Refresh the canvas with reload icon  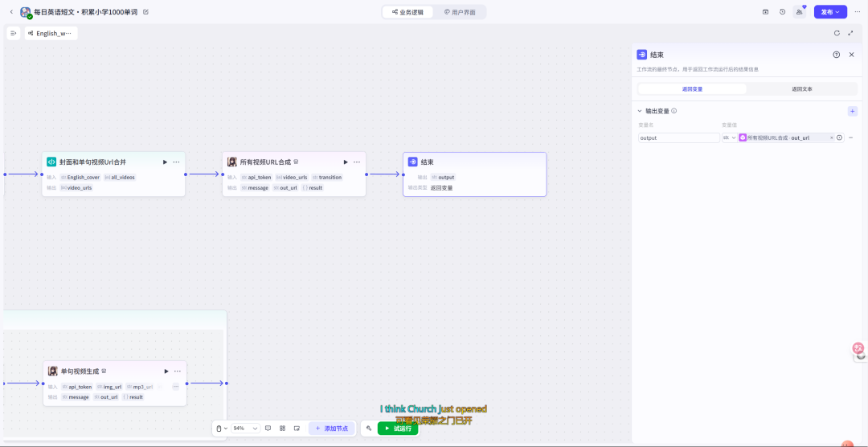(837, 33)
